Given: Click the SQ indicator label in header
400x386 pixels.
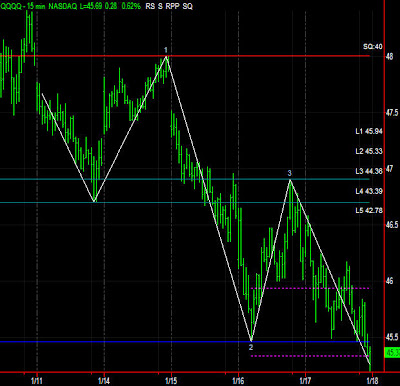Looking at the screenshot, I should (x=187, y=6).
